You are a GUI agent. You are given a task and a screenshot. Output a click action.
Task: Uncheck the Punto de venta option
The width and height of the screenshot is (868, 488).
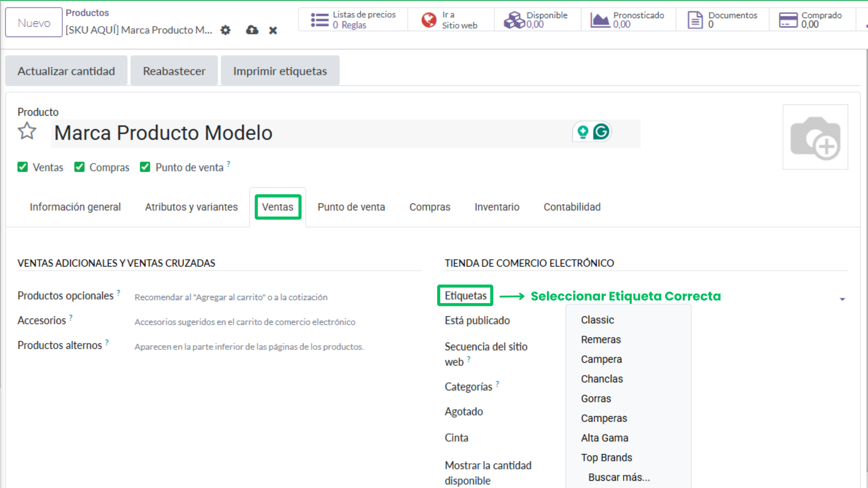click(145, 167)
